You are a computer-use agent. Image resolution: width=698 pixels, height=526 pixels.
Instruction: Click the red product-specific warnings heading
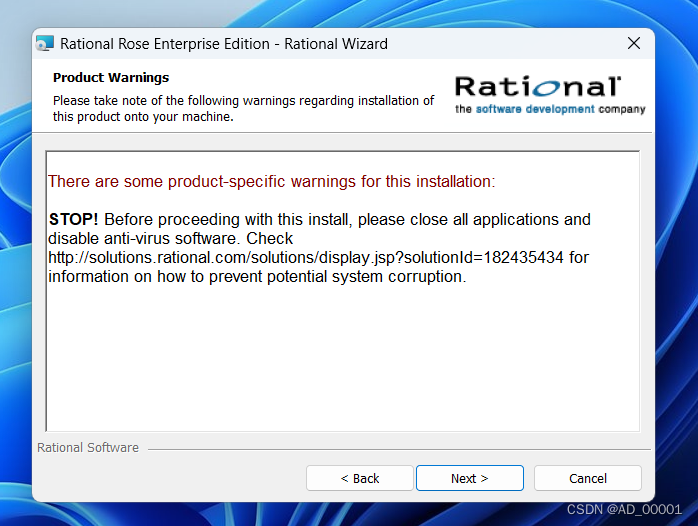[x=272, y=182]
